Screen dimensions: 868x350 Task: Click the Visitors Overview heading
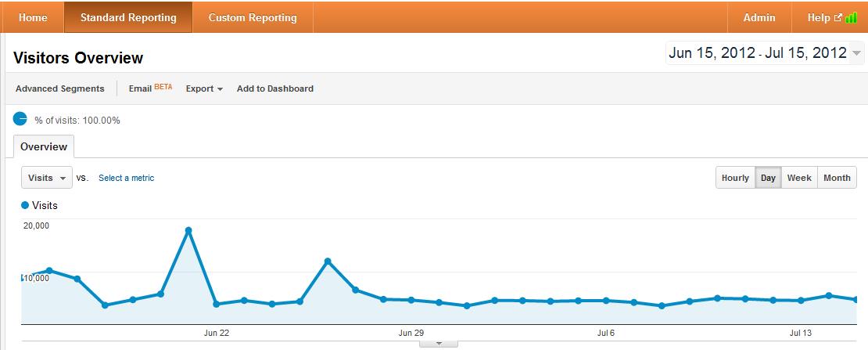point(78,58)
